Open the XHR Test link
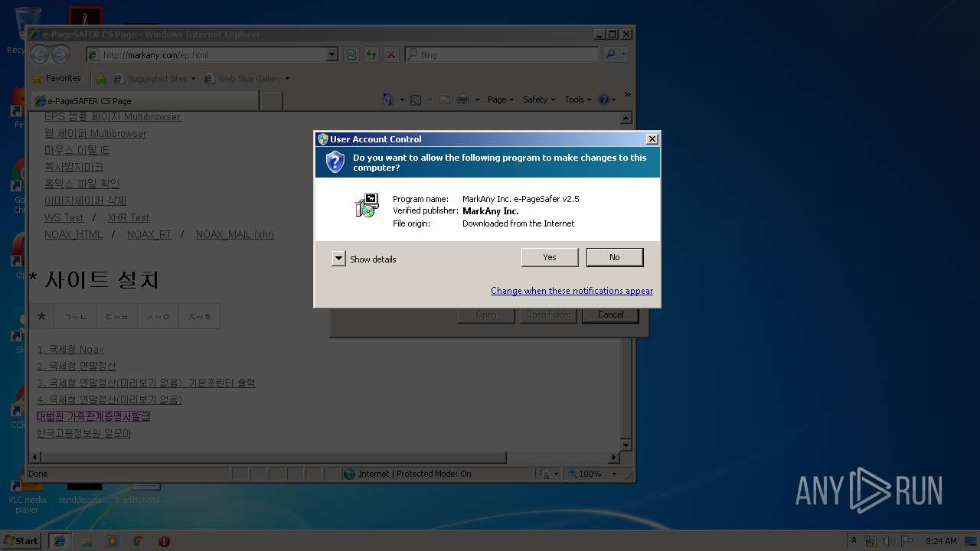The height and width of the screenshot is (551, 980). click(128, 217)
